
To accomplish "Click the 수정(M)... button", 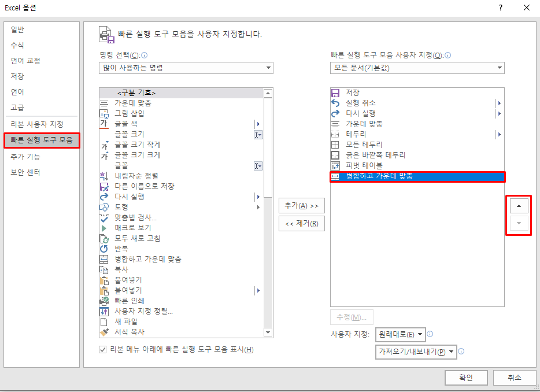I will 352,317.
